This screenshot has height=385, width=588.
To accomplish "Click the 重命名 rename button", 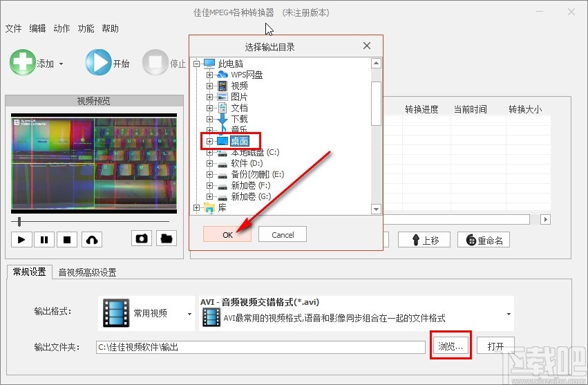I will point(484,240).
